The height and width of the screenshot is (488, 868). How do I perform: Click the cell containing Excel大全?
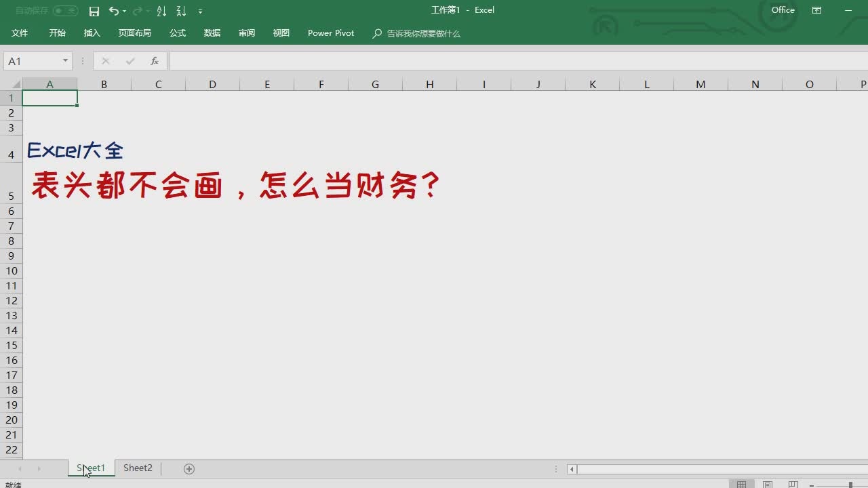75,150
